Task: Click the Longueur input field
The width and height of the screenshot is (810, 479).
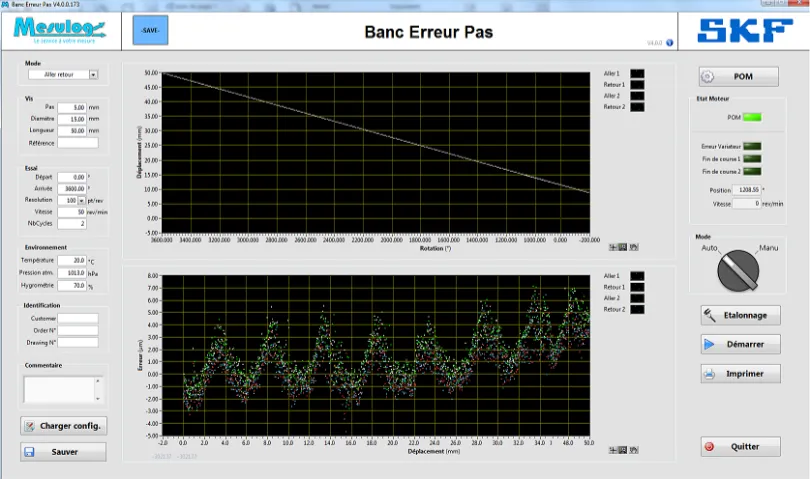Action: click(71, 131)
